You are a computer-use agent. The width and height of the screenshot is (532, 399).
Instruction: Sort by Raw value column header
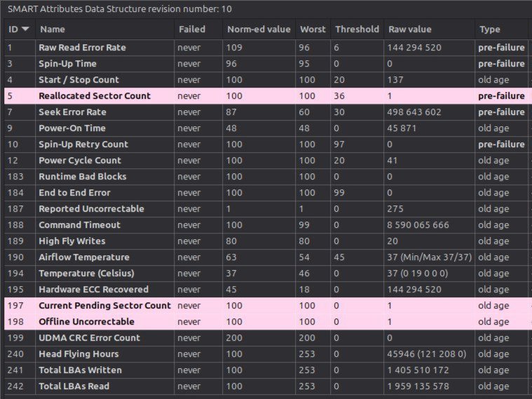tap(409, 29)
